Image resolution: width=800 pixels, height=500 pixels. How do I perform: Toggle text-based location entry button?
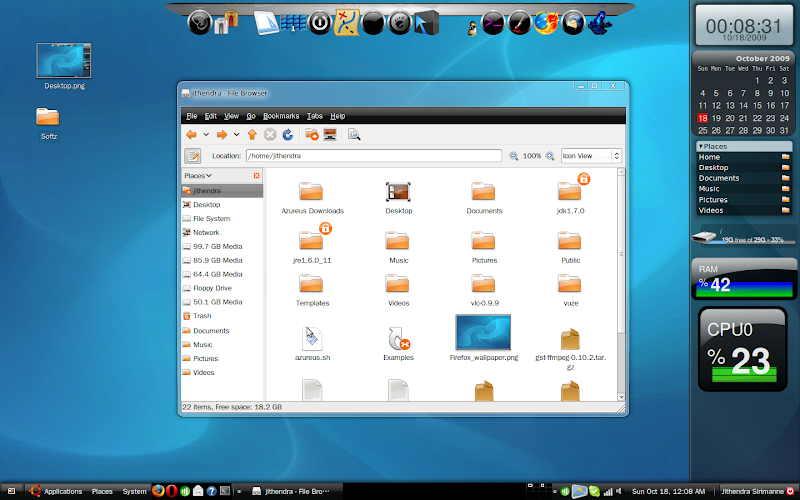coord(192,156)
